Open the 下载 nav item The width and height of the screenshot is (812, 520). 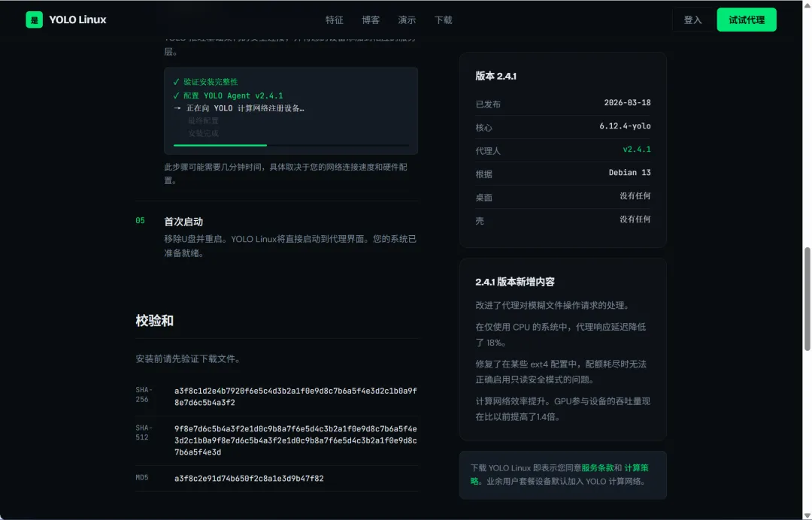tap(443, 20)
